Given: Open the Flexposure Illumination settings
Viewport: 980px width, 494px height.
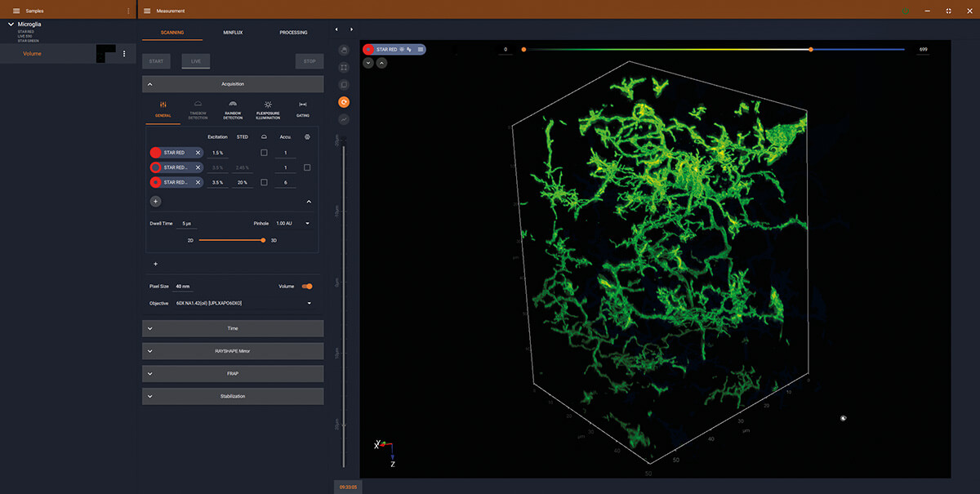Looking at the screenshot, I should [x=268, y=109].
